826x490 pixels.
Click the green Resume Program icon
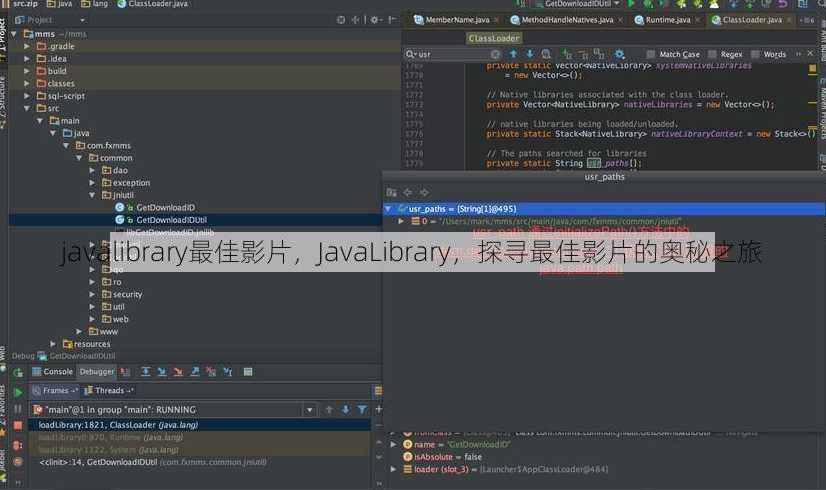tap(18, 393)
